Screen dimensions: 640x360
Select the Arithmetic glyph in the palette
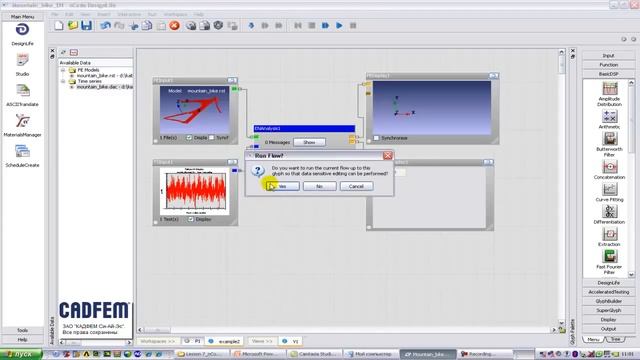click(609, 119)
